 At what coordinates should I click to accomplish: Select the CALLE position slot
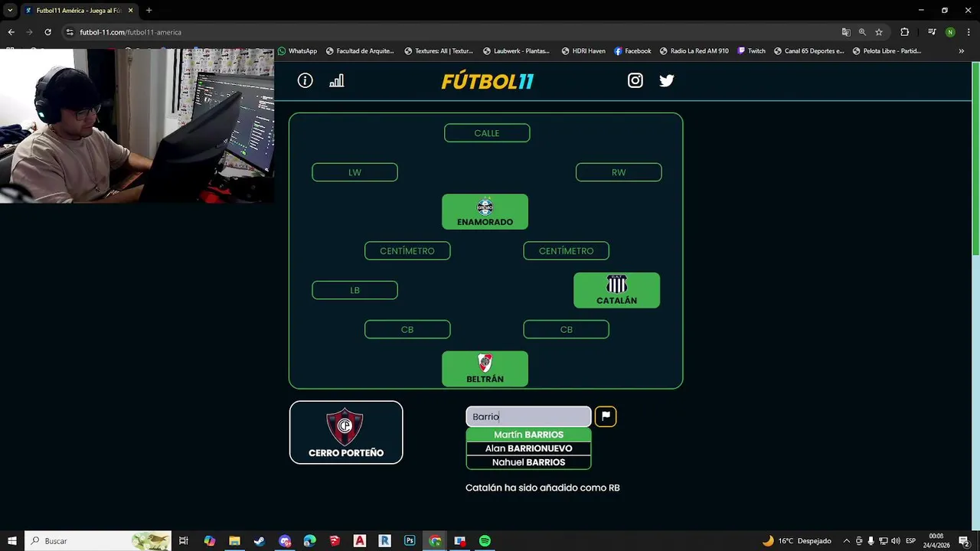click(x=487, y=133)
